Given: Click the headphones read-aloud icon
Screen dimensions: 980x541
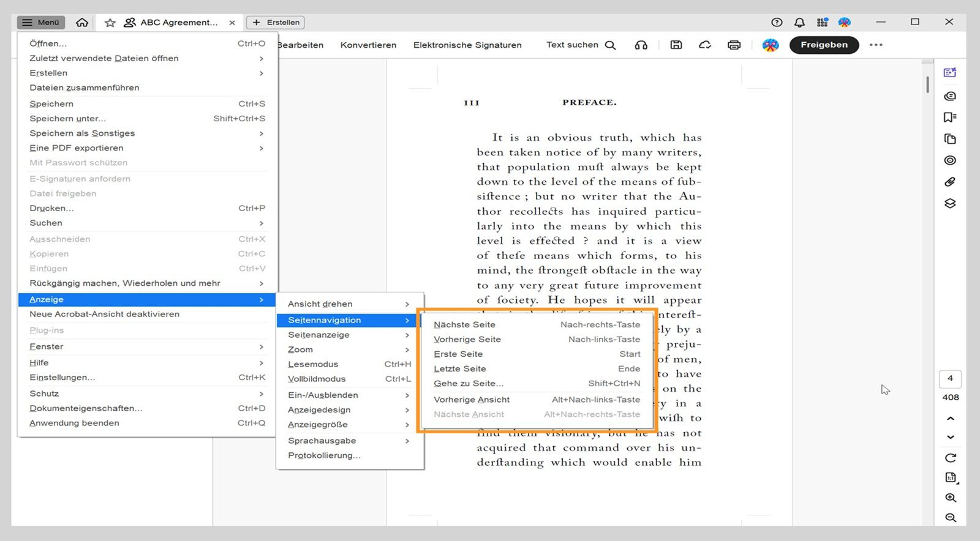Looking at the screenshot, I should [x=641, y=45].
